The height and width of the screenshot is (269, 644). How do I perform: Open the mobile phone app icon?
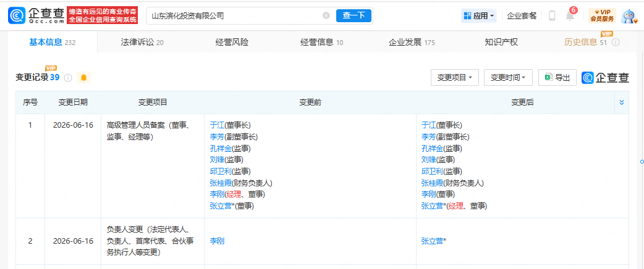point(552,15)
